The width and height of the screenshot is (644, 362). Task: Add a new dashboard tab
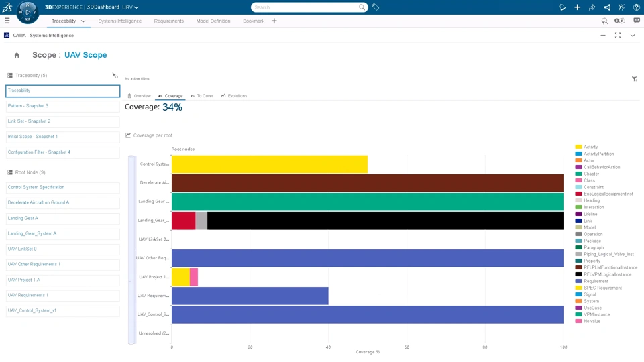pos(274,21)
